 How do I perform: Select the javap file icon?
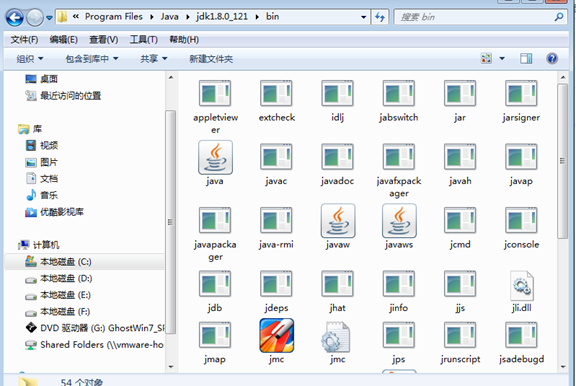coord(521,157)
